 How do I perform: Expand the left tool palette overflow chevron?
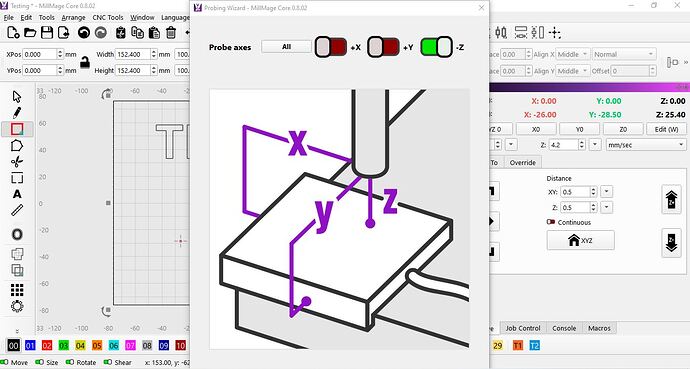[x=17, y=331]
